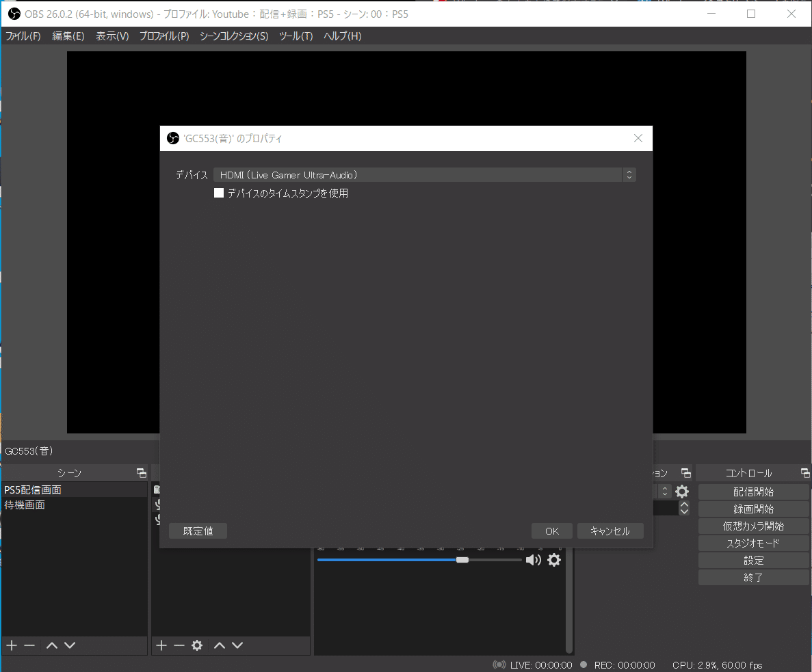Remove selected scene with minus icon
This screenshot has height=672, width=812.
pos(29,645)
